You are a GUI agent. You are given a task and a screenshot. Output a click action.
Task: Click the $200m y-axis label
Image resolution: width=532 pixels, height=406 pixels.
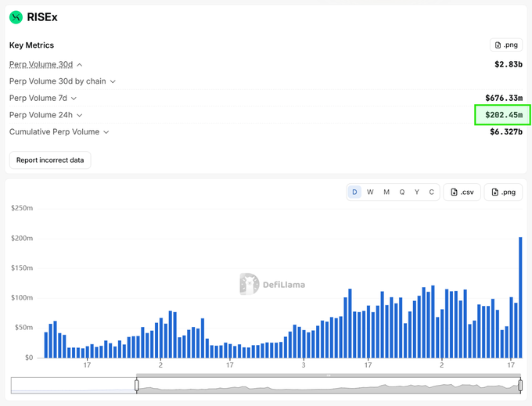pyautogui.click(x=22, y=238)
